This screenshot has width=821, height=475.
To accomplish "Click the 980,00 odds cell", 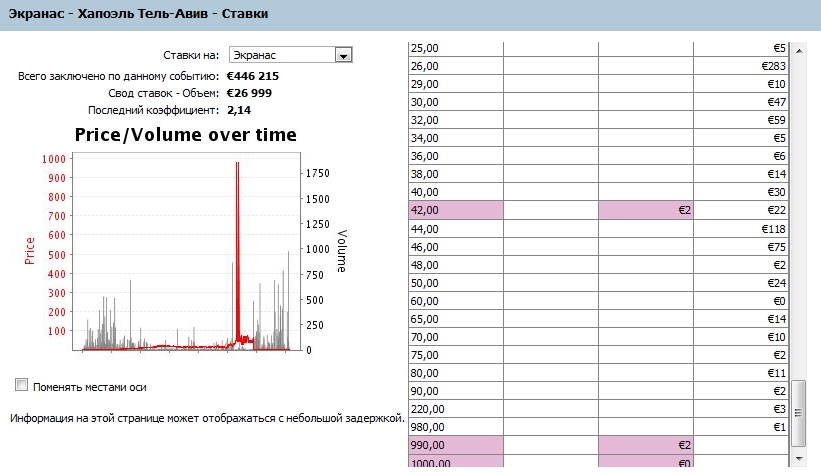I will [456, 427].
